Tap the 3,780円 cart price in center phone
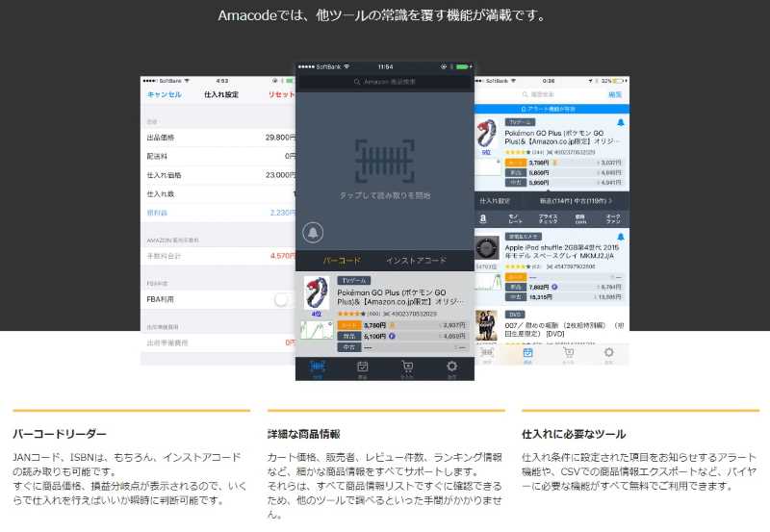This screenshot has height=532, width=770. tap(374, 325)
